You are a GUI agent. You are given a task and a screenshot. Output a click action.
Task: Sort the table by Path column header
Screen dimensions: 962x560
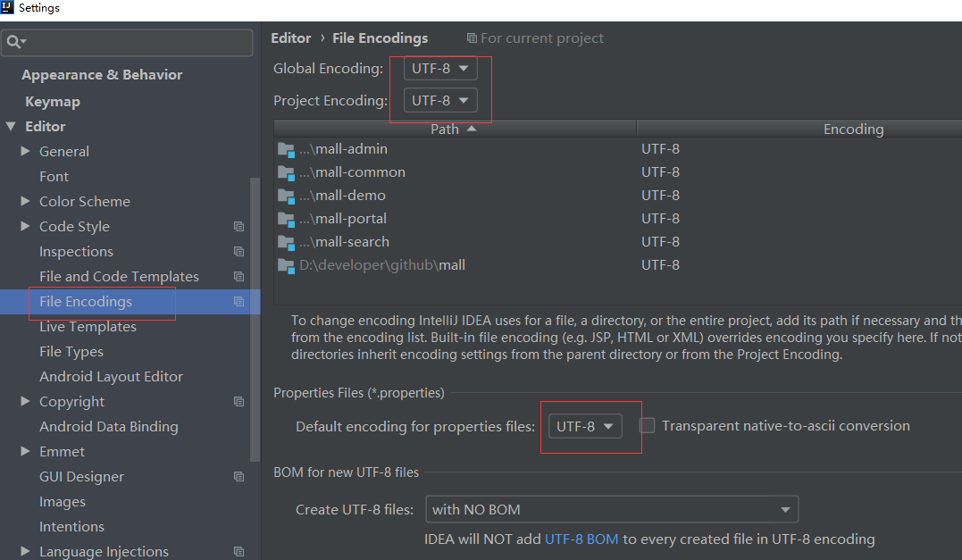tap(454, 129)
